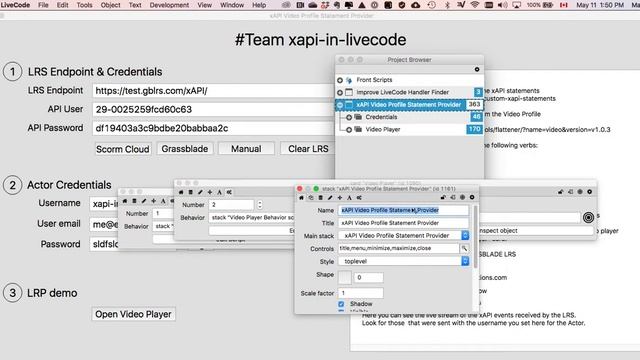Click 'A' text icon in card inspector showing Number 2

[x=219, y=192]
